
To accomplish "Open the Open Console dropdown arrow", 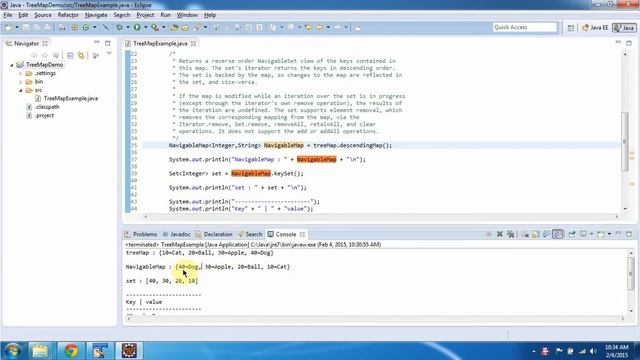I will click(x=609, y=234).
